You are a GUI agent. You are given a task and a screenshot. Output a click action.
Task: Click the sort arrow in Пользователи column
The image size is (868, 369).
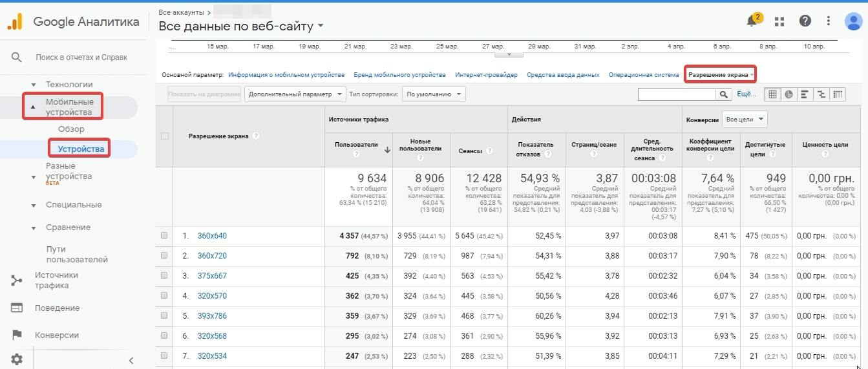387,150
